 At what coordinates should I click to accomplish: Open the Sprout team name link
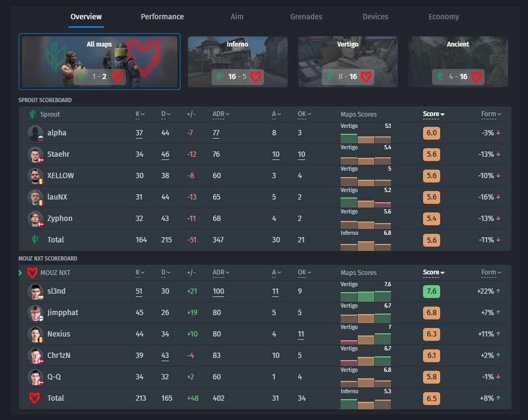(x=50, y=114)
